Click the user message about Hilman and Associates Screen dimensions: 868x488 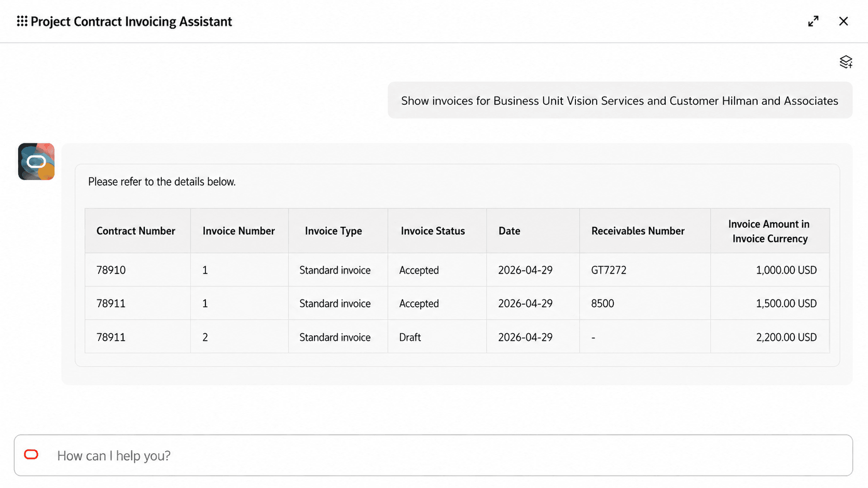point(619,100)
